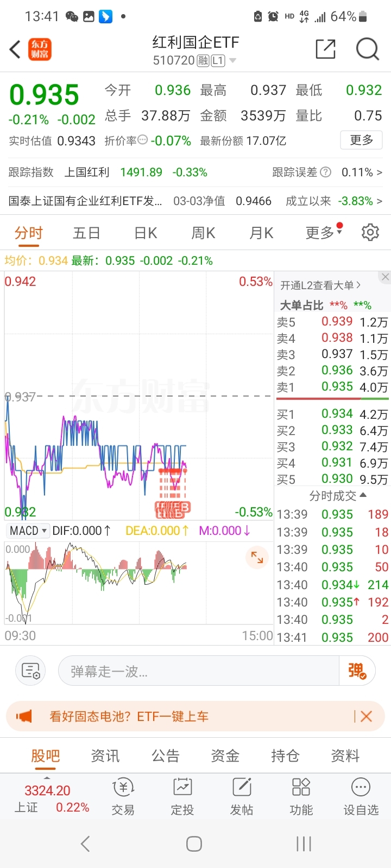This screenshot has width=391, height=868.
Task: Tap the Android home navigation button
Action: click(194, 844)
